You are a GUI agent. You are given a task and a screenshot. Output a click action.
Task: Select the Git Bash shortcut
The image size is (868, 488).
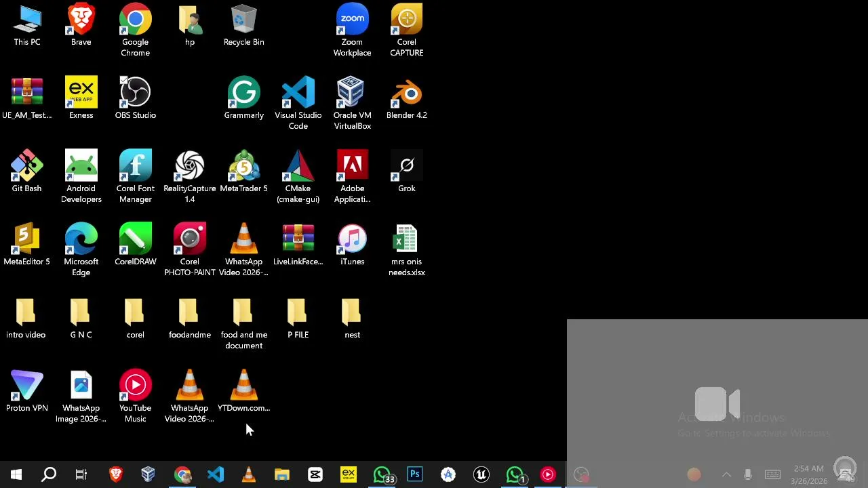click(x=27, y=172)
